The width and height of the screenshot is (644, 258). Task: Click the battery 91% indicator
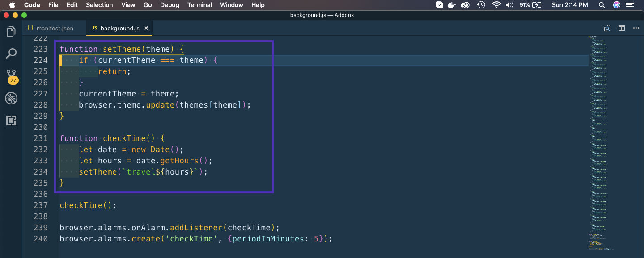tap(531, 5)
